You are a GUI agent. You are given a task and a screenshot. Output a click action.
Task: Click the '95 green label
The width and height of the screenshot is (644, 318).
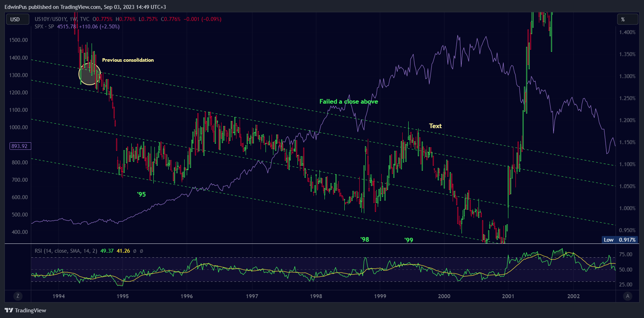[x=141, y=194]
